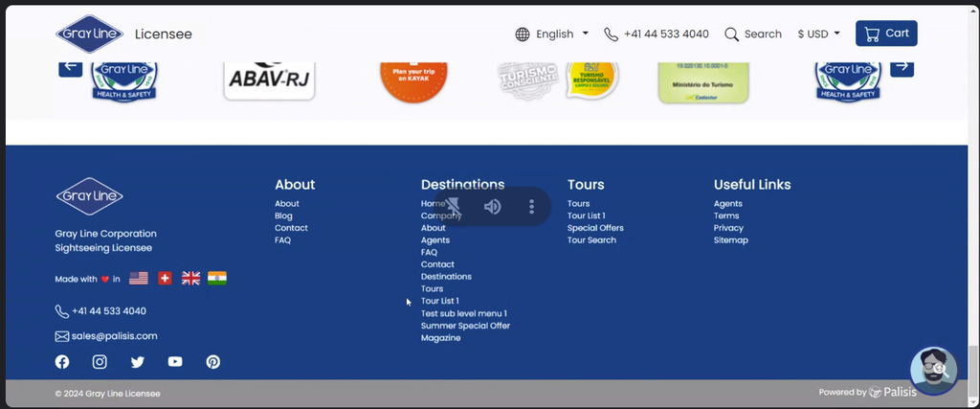
Task: Click the Turismo Responsável badge
Action: coord(592,80)
